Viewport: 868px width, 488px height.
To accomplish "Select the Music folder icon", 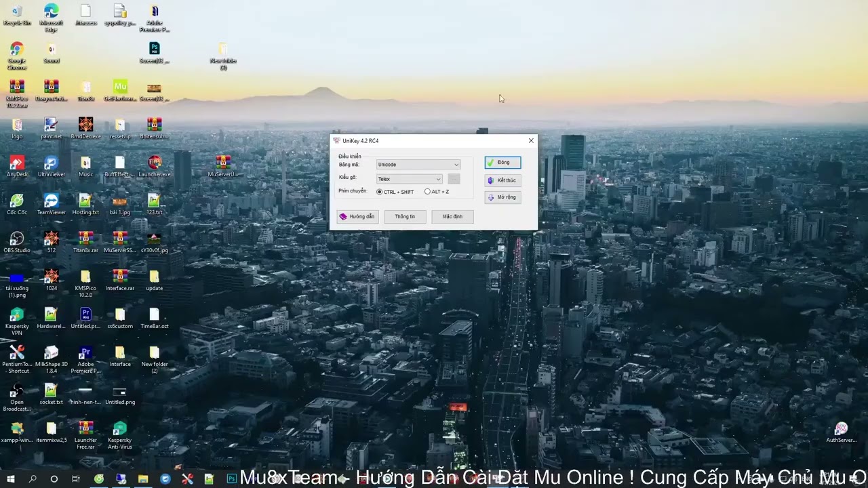I will [86, 167].
